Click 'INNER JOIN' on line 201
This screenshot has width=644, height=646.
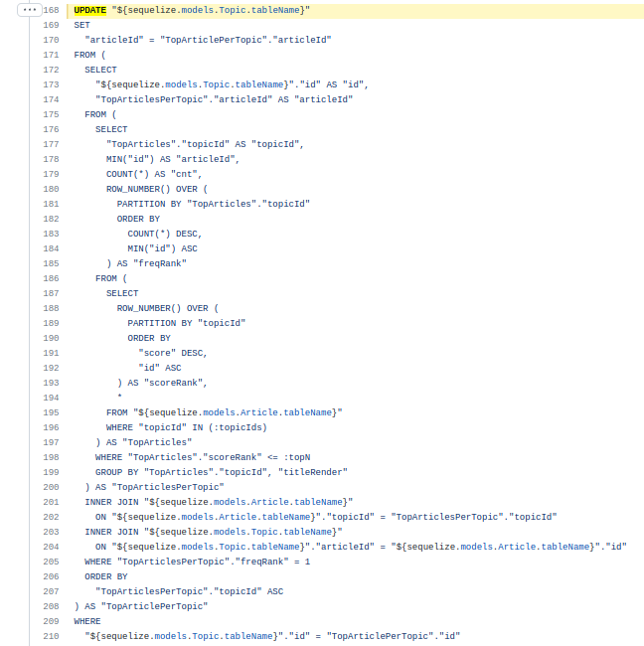pyautogui.click(x=111, y=502)
